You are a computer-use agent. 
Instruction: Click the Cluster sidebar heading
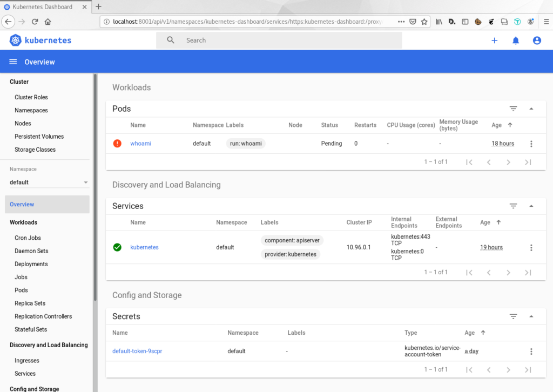pos(19,82)
